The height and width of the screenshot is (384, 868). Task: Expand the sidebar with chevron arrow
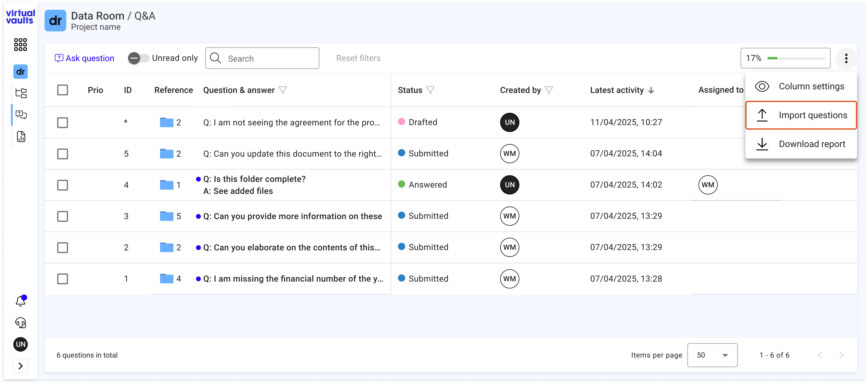tap(21, 366)
